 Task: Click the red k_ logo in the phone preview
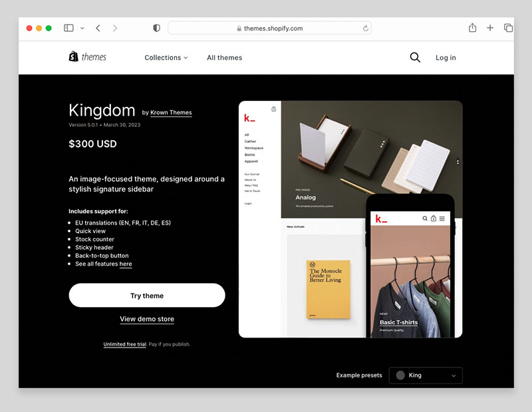(x=381, y=219)
